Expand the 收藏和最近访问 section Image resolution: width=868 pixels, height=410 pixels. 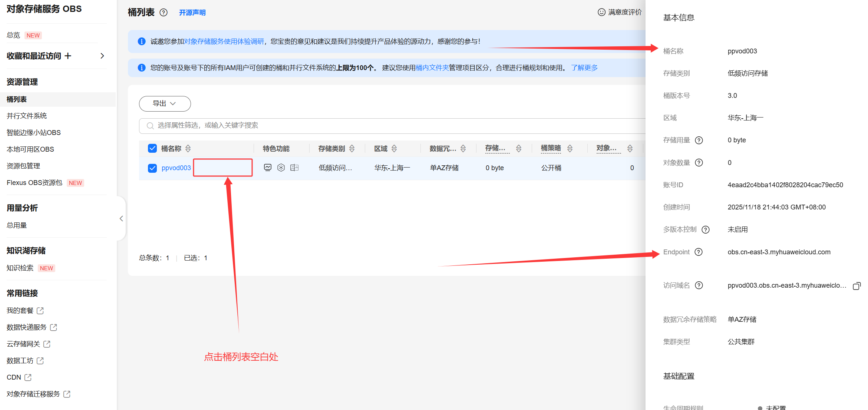pyautogui.click(x=102, y=56)
